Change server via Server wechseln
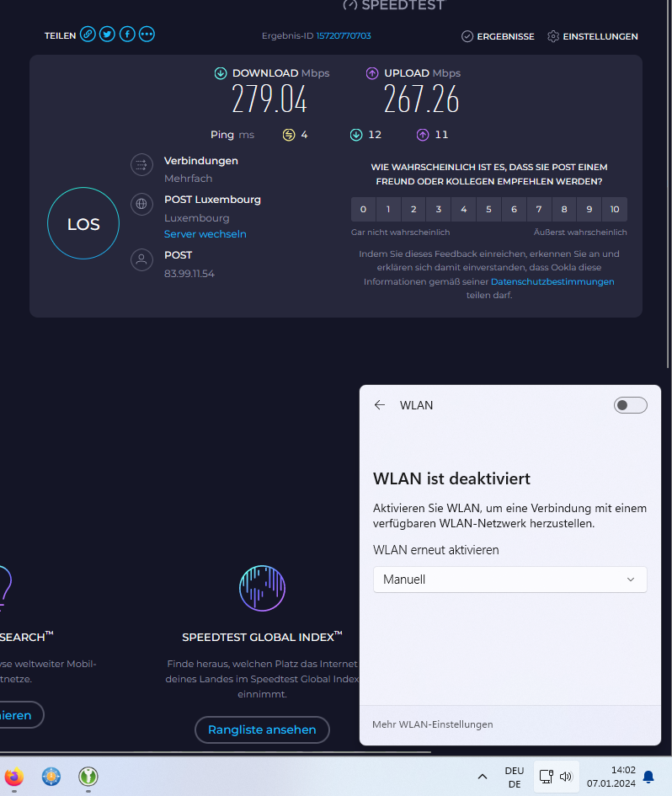The width and height of the screenshot is (672, 796). (205, 234)
